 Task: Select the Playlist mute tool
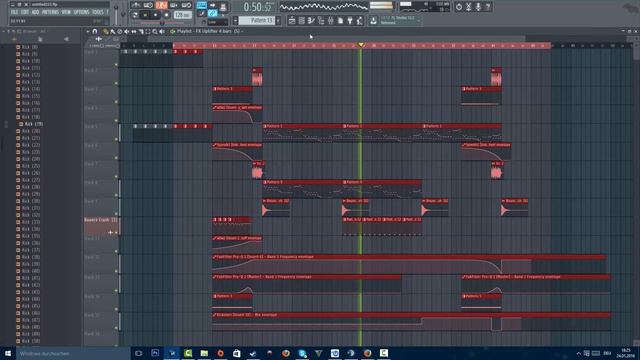127,31
